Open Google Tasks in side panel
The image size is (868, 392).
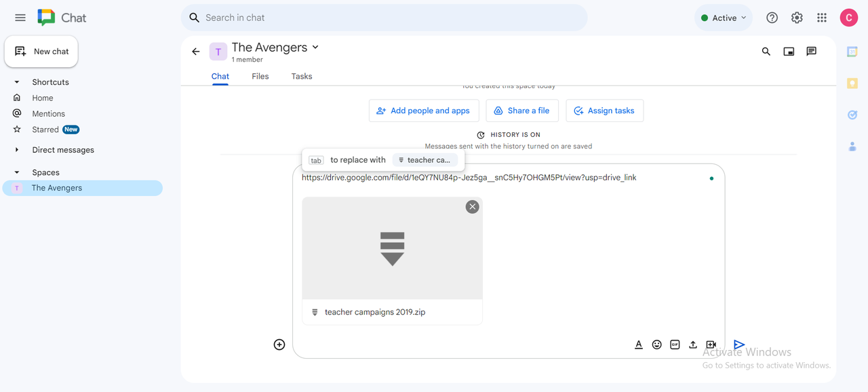click(x=852, y=115)
